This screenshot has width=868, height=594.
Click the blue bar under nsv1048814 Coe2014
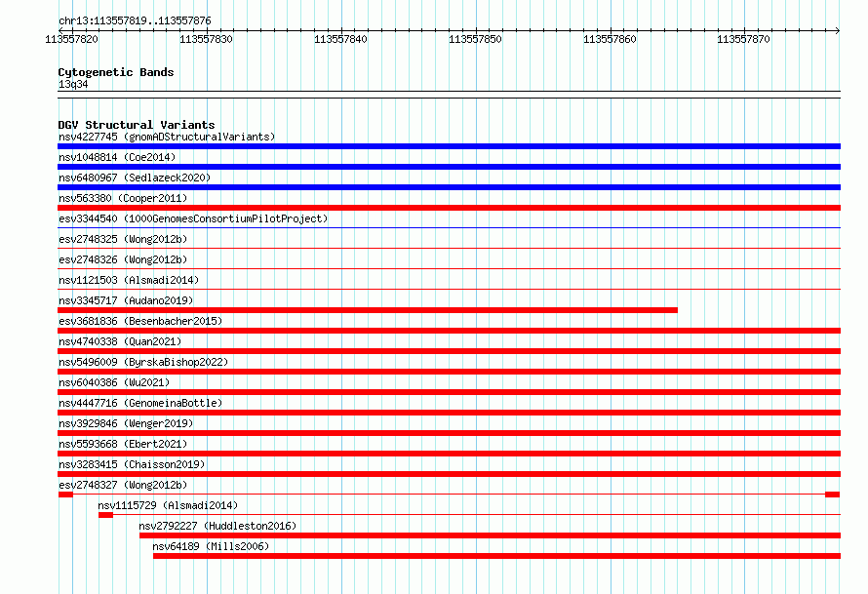(449, 167)
